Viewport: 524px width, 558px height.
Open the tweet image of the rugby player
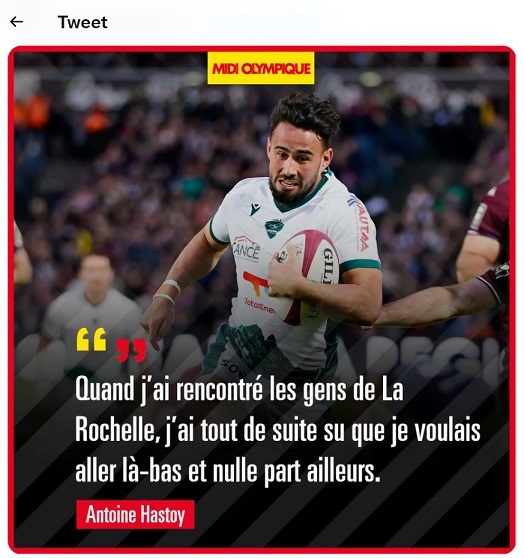pyautogui.click(x=262, y=299)
